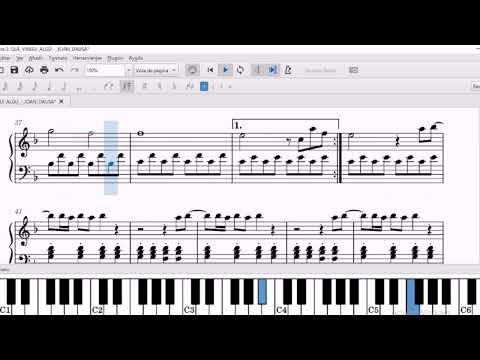This screenshot has width=480, height=360.
Task: Click the zoom percentage input field
Action: point(105,70)
